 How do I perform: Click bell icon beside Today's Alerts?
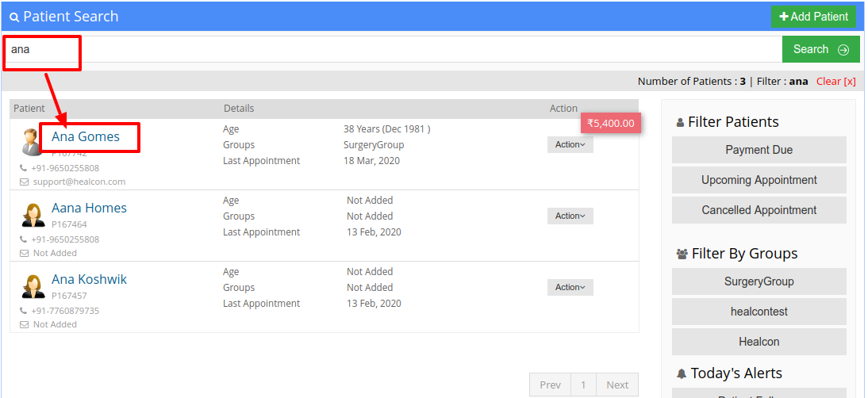tap(682, 374)
